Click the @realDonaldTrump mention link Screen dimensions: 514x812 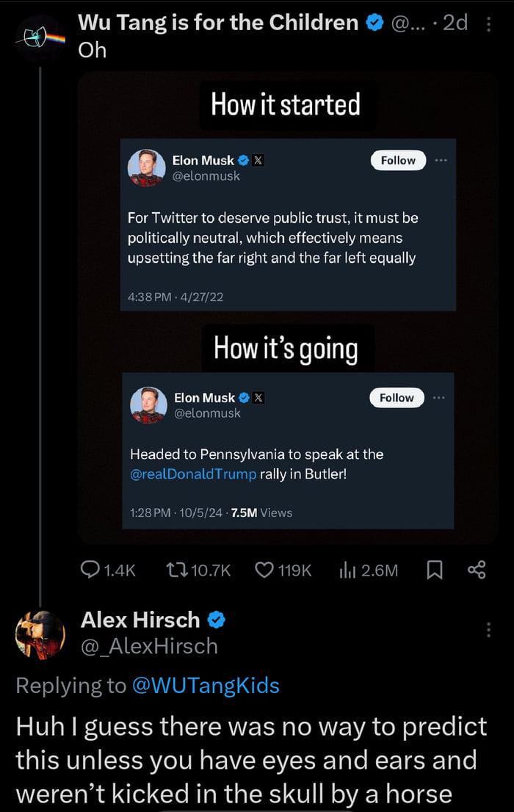click(193, 474)
